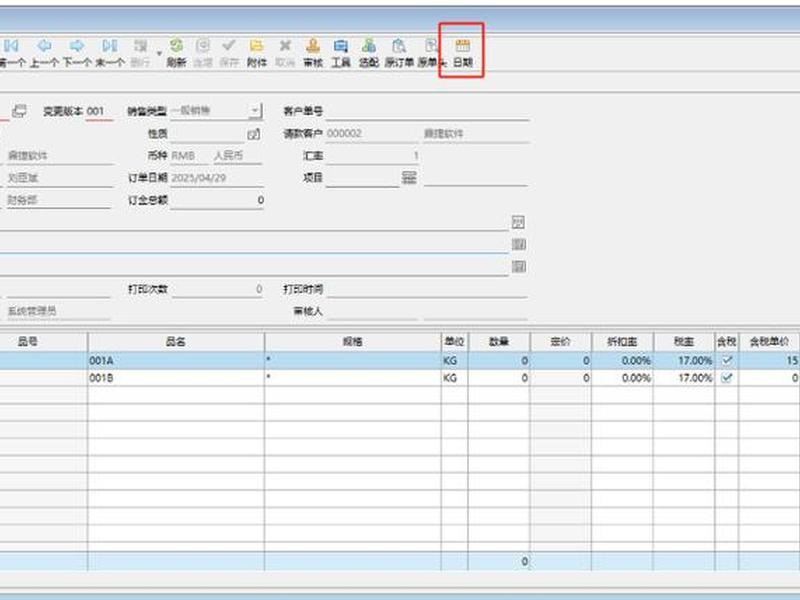Refresh the order with 刷新

[x=177, y=53]
